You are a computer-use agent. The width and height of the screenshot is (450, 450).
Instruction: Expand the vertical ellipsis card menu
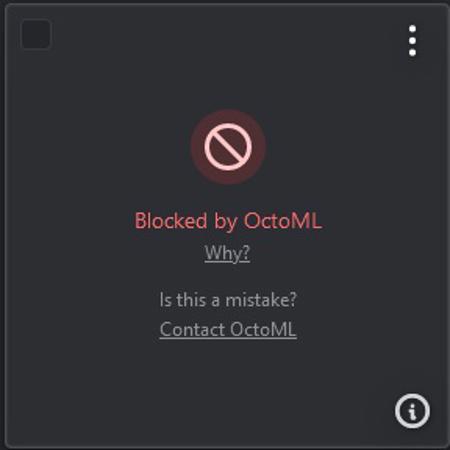pyautogui.click(x=412, y=41)
